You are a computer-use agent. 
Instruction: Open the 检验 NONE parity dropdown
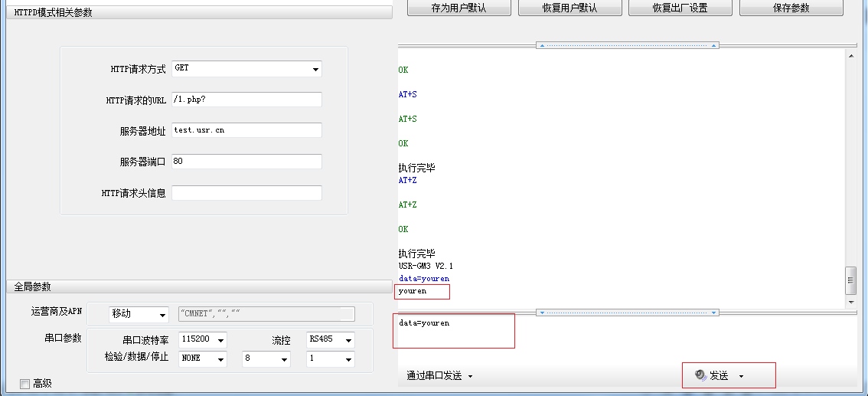220,359
